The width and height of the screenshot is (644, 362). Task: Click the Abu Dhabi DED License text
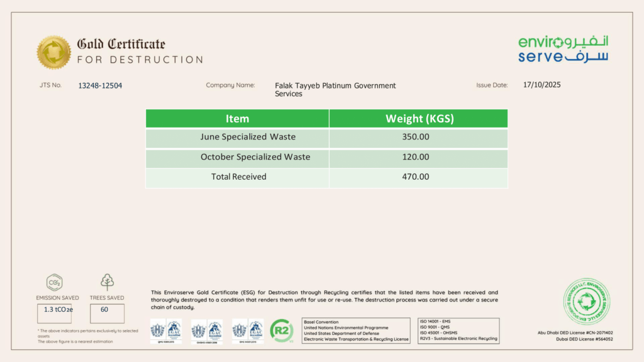pyautogui.click(x=575, y=332)
